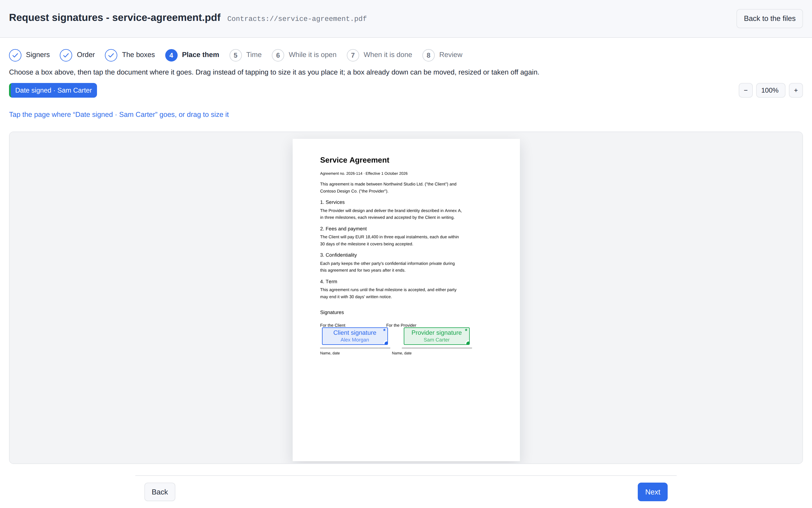Click the Agreement no. 2026-114 line

click(x=364, y=173)
